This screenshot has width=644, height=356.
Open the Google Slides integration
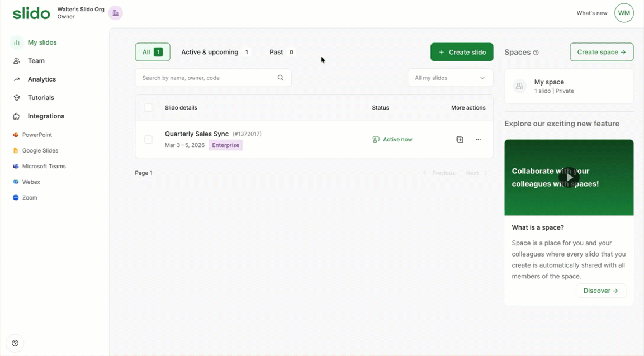pyautogui.click(x=40, y=150)
